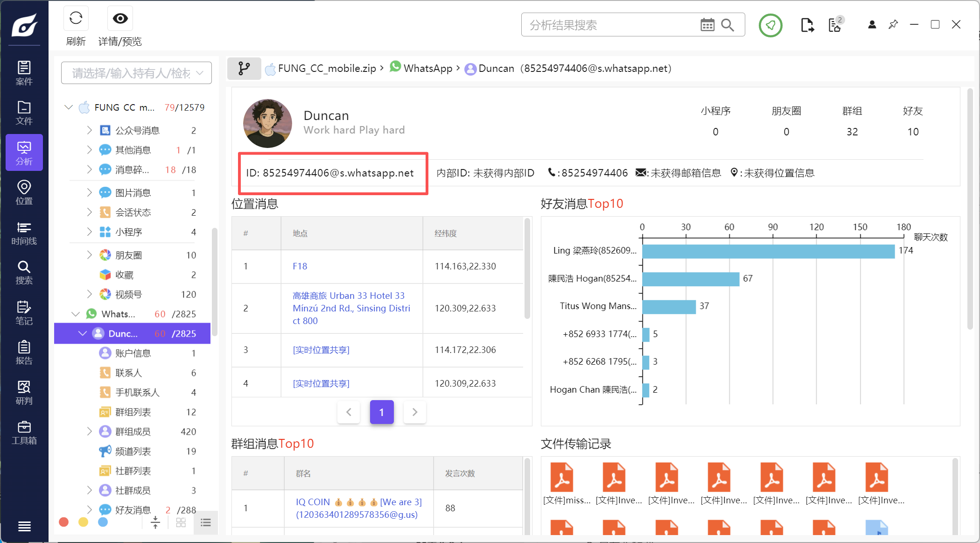
Task: Go to next page of location messages
Action: (414, 412)
